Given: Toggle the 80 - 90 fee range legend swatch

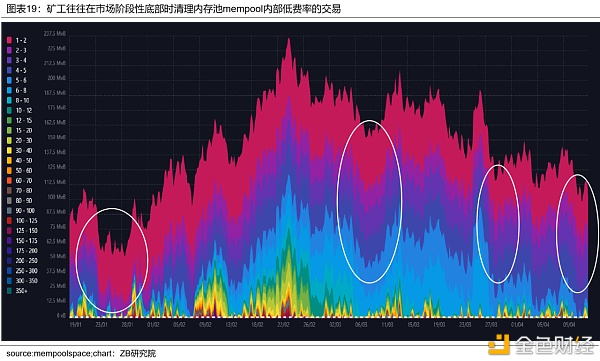Looking at the screenshot, I should (x=10, y=201).
